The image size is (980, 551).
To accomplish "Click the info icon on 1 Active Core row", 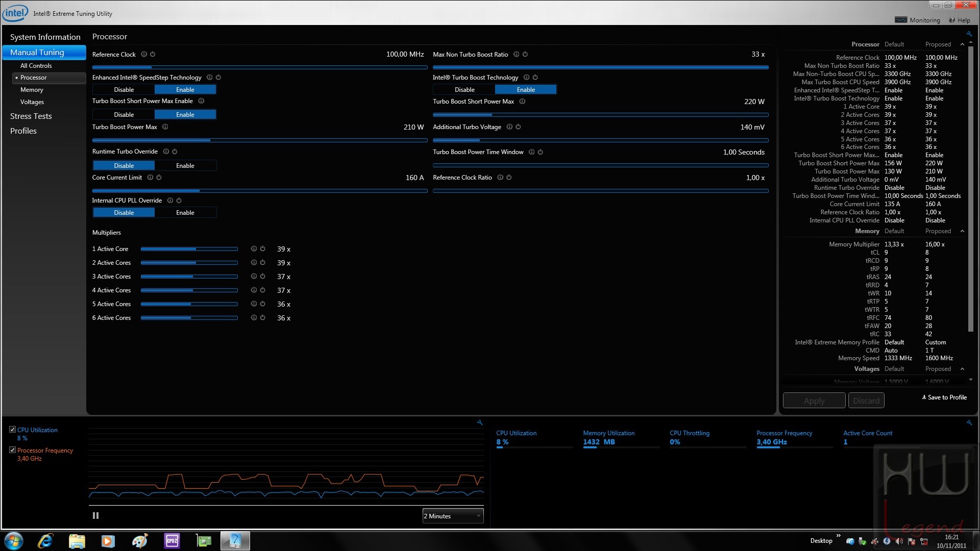I will coord(254,249).
